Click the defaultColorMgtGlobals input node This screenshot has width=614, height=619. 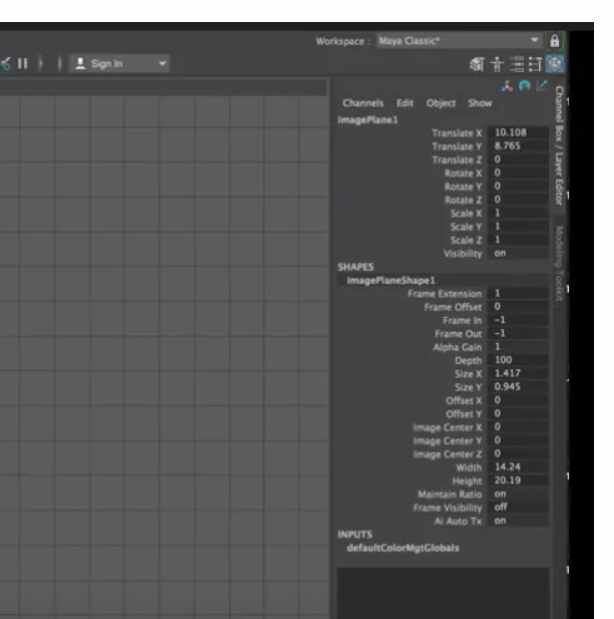point(403,548)
